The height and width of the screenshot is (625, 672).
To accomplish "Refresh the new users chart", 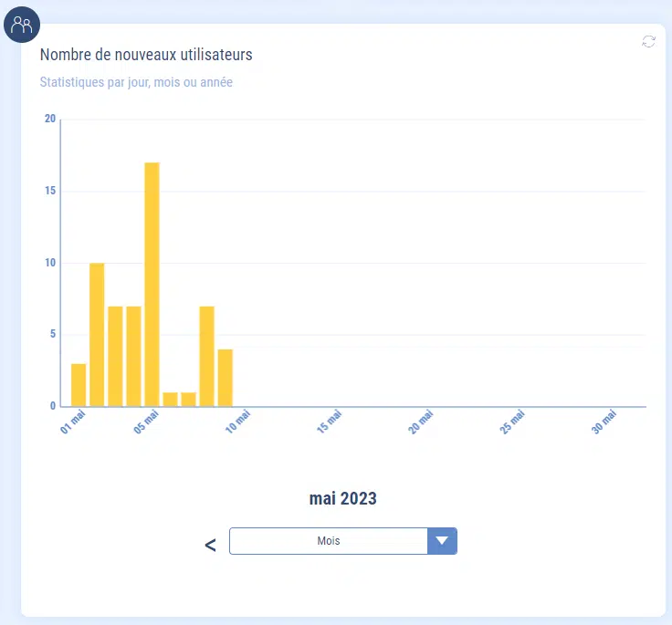I will 648,42.
